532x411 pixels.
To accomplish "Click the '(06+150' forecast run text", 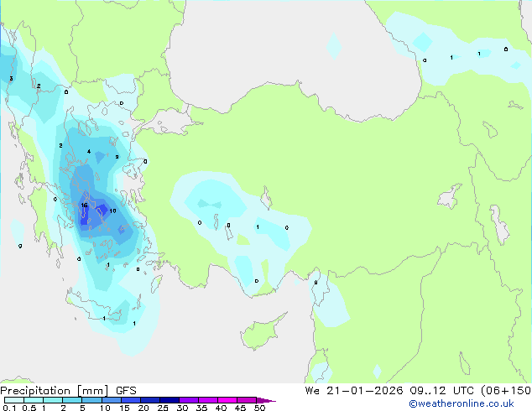I will 506,391.
